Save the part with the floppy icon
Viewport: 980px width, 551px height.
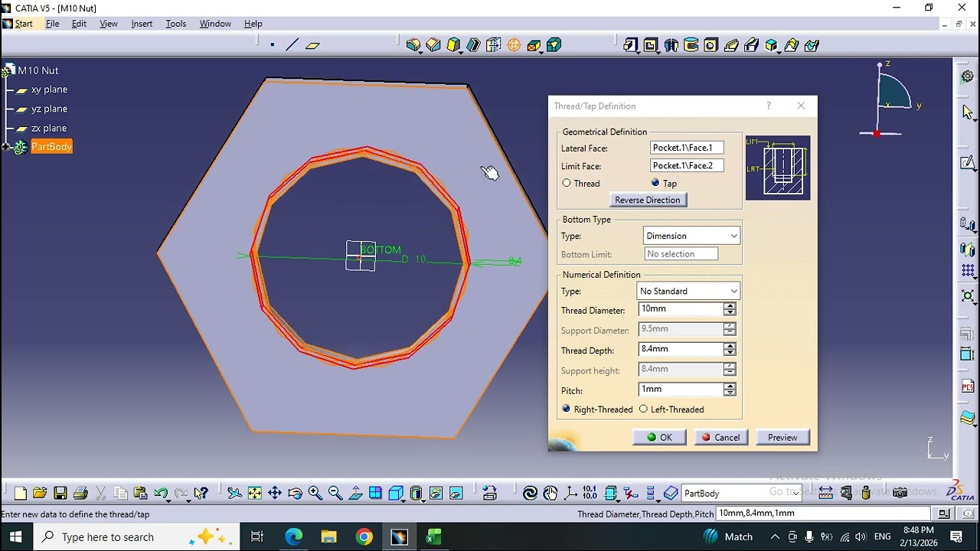60,494
